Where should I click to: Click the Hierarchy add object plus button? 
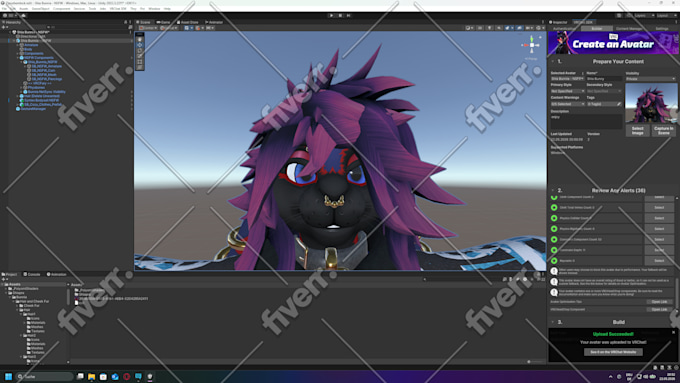(x=4, y=27)
